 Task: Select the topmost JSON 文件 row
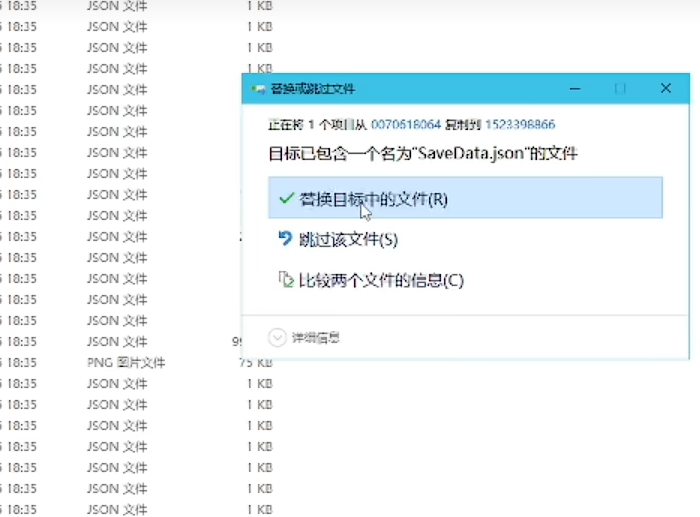point(117,5)
